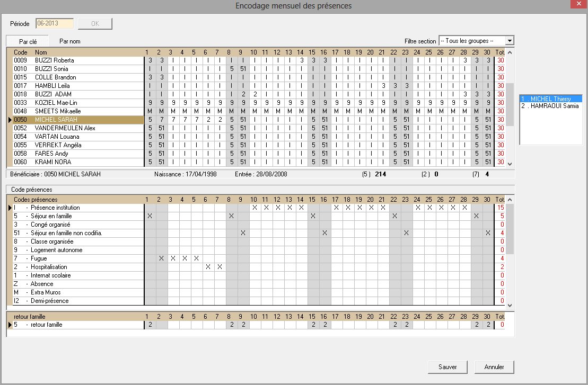588x385 pixels.
Task: Open the Filtre section dropdown
Action: point(510,41)
